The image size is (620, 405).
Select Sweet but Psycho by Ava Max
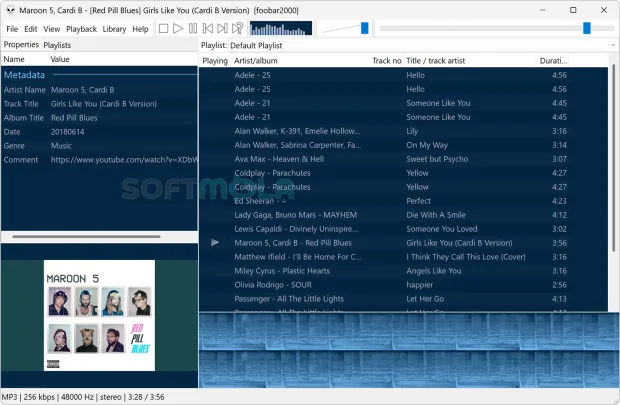point(403,159)
